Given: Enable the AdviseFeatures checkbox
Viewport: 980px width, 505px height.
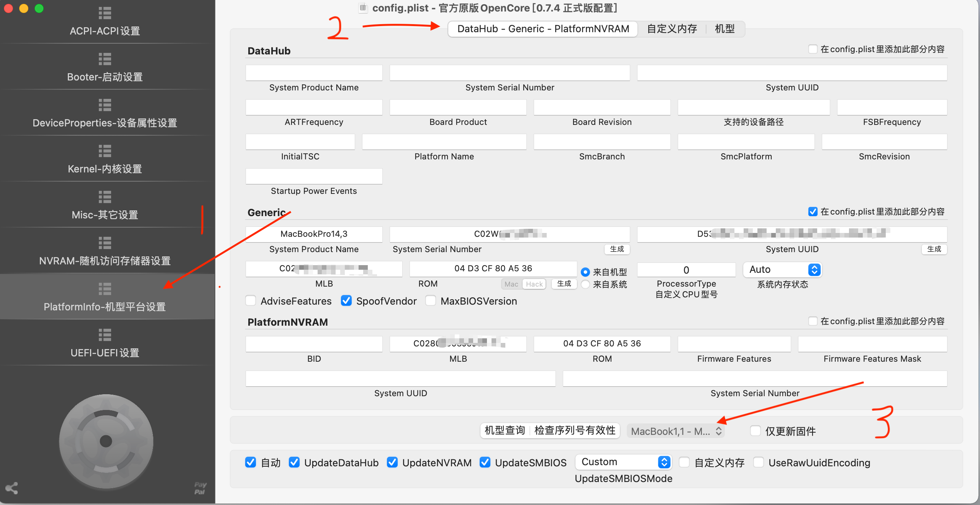Looking at the screenshot, I should [x=251, y=301].
